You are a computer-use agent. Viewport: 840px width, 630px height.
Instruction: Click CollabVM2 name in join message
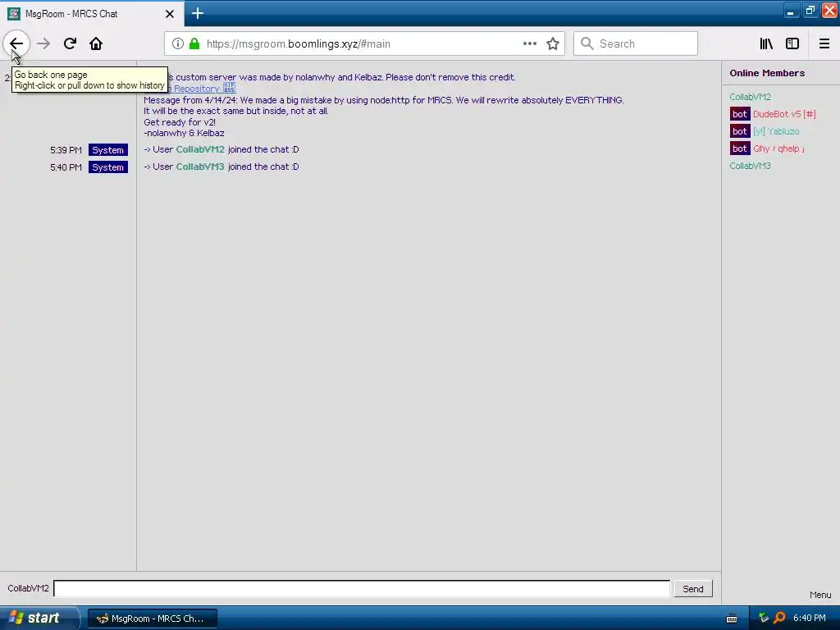click(x=200, y=149)
